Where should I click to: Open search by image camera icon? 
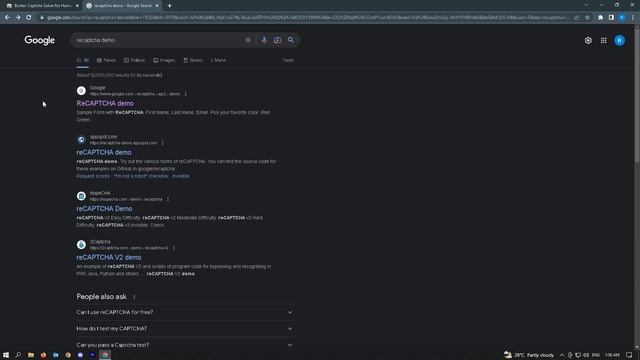(277, 40)
